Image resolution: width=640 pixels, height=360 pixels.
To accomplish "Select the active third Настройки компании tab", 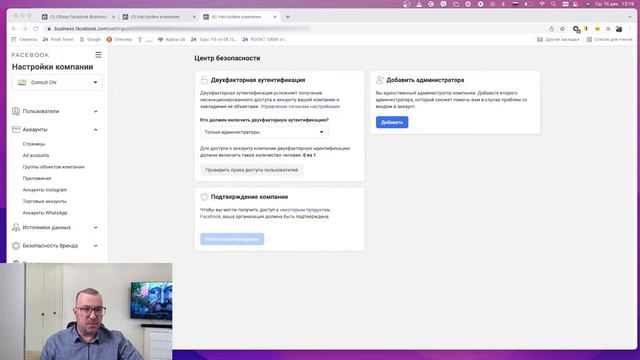I will coord(240,17).
